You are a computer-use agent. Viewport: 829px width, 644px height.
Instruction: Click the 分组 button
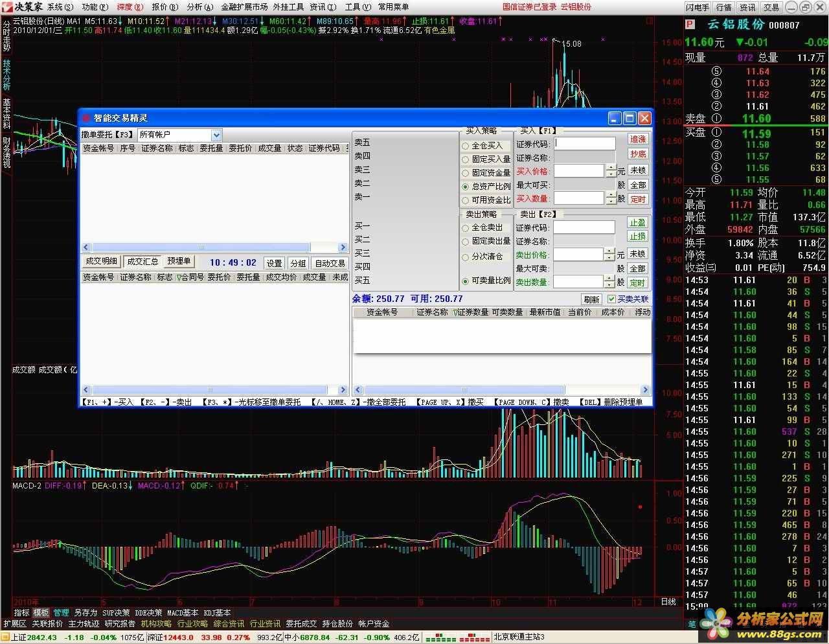point(298,264)
